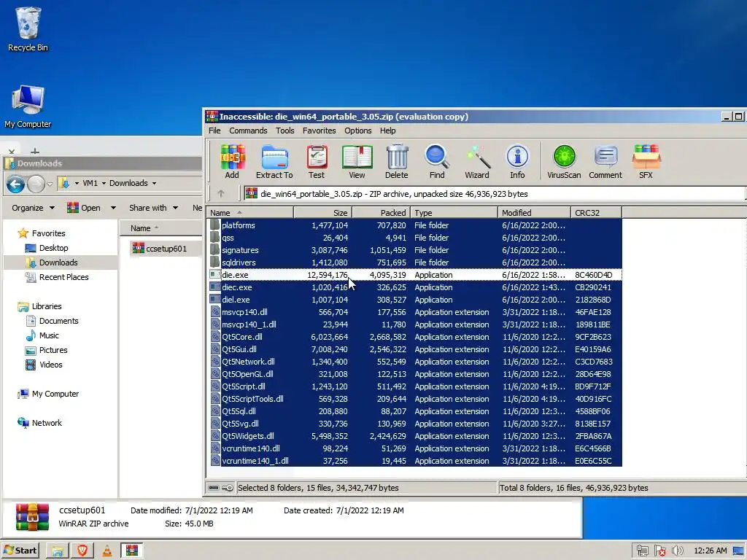Image resolution: width=747 pixels, height=560 pixels.
Task: Open the Commands menu
Action: point(248,131)
